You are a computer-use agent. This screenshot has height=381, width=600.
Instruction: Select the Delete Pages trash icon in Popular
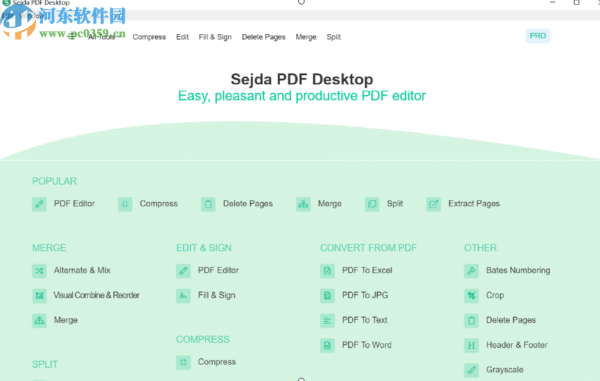[208, 204]
